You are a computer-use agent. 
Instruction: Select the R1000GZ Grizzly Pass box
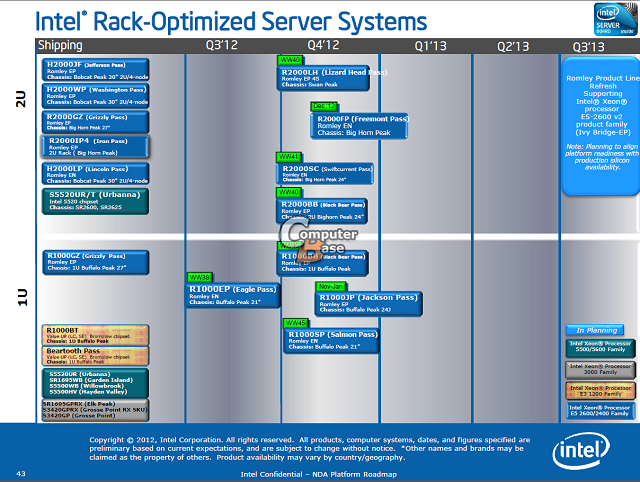tap(96, 262)
